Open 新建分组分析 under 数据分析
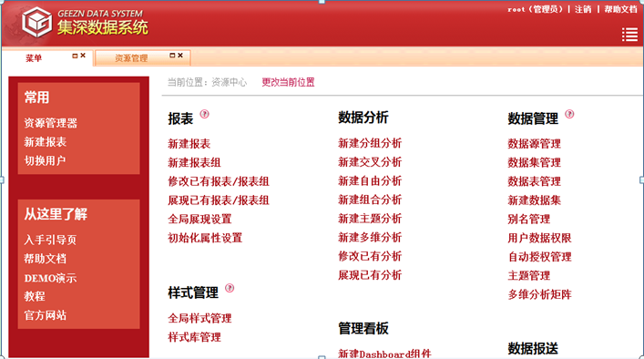Viewport: 644px width, 359px height. [370, 143]
